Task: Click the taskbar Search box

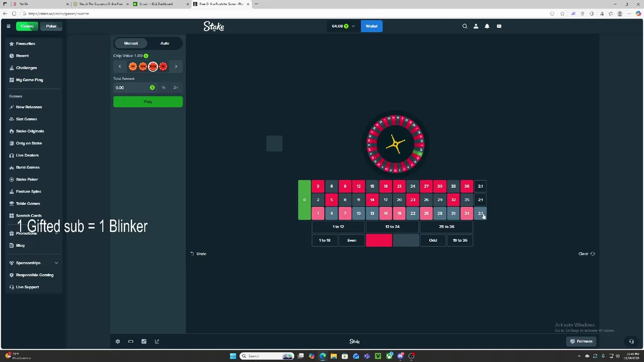Action: pos(267,356)
